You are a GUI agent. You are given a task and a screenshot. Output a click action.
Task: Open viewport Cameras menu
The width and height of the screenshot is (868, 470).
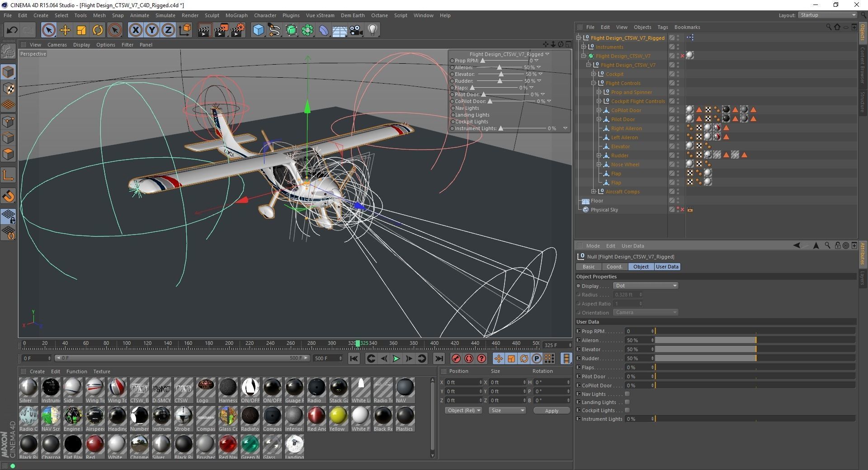coord(57,45)
